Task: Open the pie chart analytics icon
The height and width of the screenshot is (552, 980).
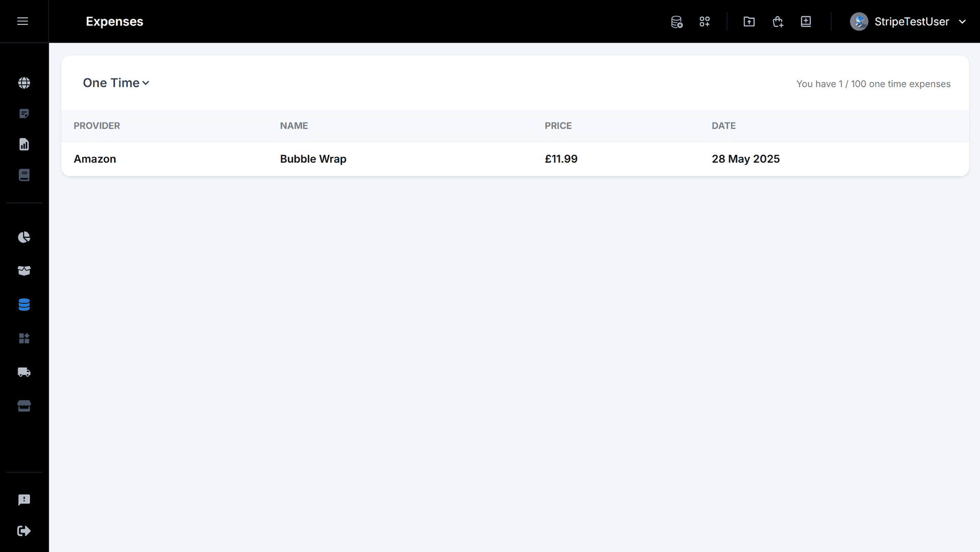Action: [24, 237]
